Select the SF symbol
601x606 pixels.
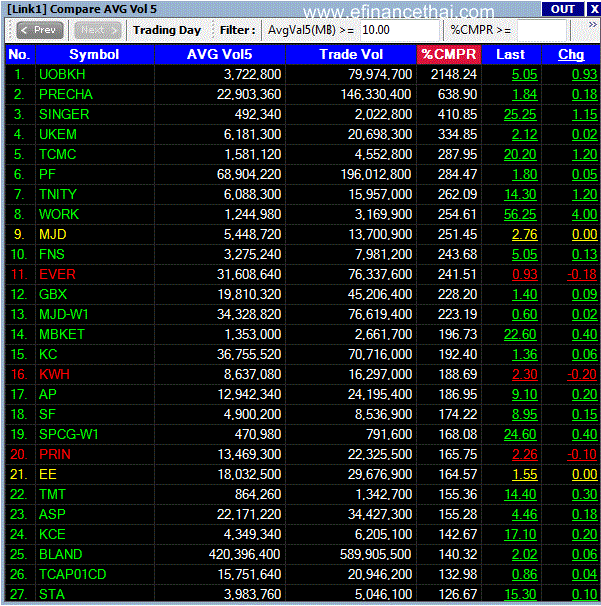(47, 415)
